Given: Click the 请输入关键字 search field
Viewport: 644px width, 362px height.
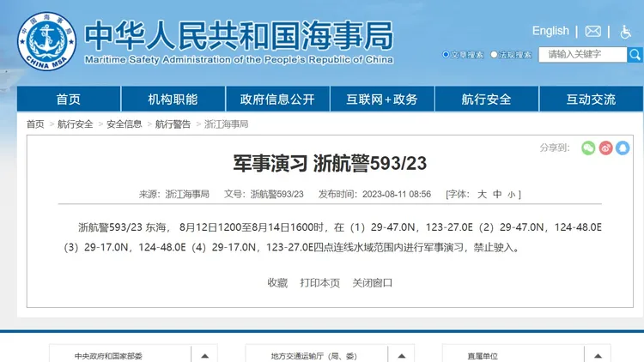Looking at the screenshot, I should point(583,55).
